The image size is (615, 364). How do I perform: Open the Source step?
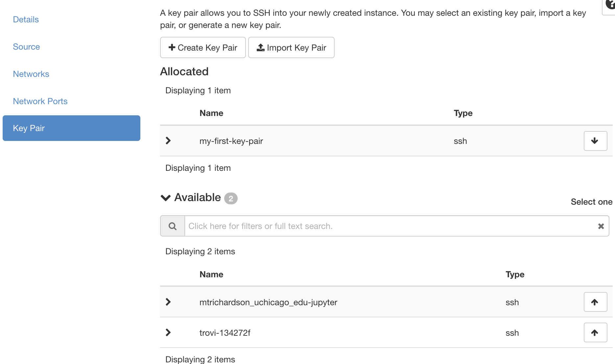pyautogui.click(x=26, y=47)
